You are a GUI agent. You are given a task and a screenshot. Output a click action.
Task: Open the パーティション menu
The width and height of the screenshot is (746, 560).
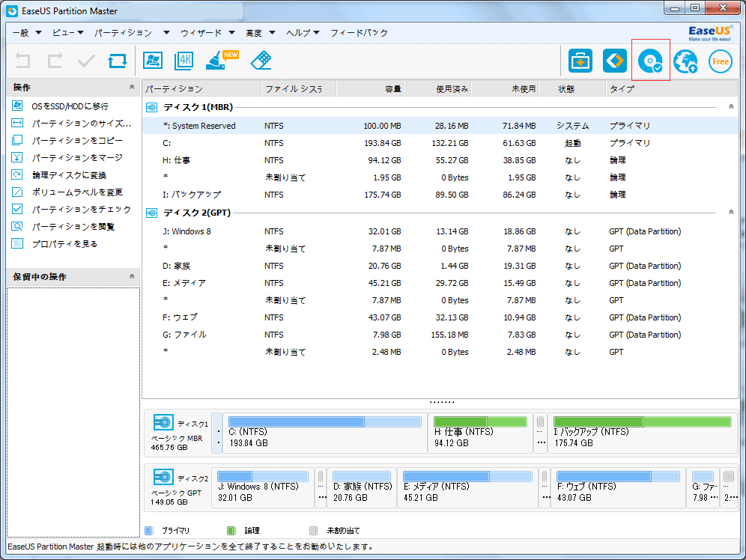(132, 33)
